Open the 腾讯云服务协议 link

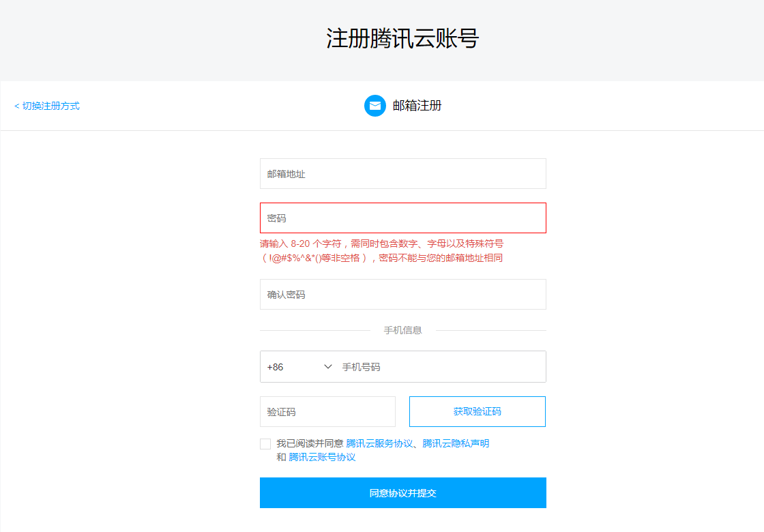pos(379,443)
